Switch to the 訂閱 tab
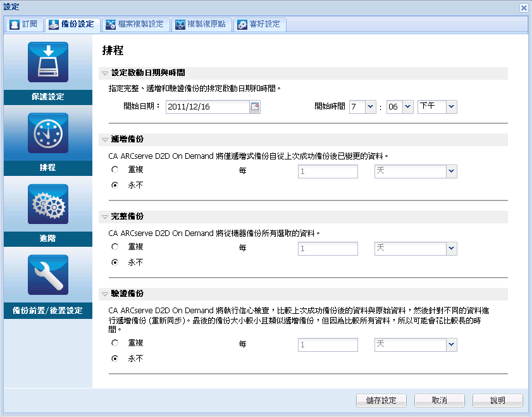The image size is (532, 417). pos(24,25)
